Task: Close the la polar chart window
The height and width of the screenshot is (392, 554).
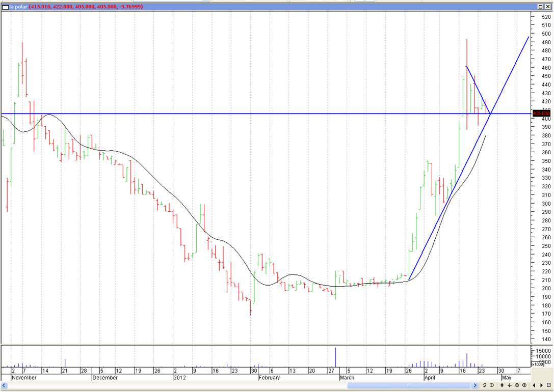Action: coord(548,7)
